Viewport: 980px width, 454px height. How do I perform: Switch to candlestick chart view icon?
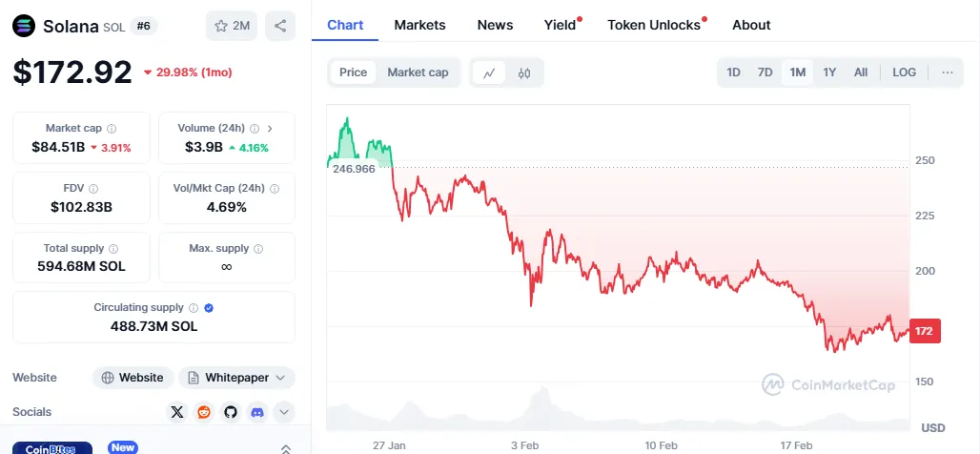(524, 72)
